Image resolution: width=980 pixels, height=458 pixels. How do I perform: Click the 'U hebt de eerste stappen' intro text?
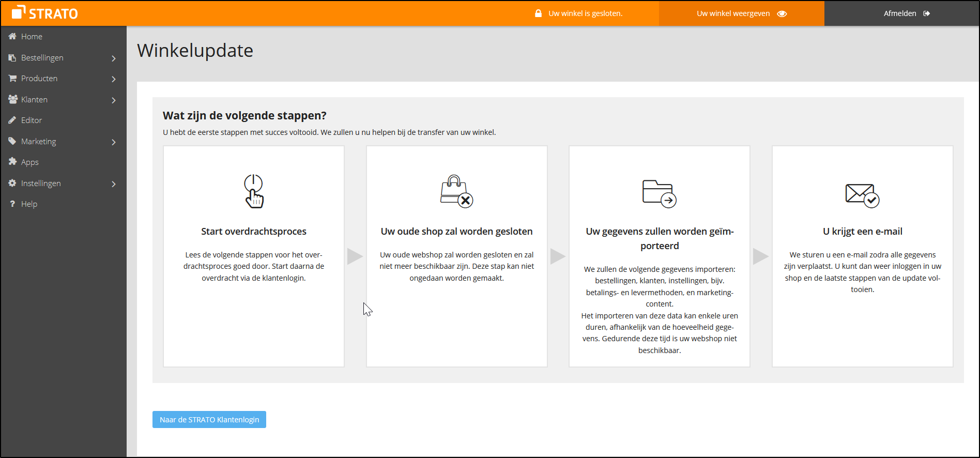pyautogui.click(x=329, y=132)
